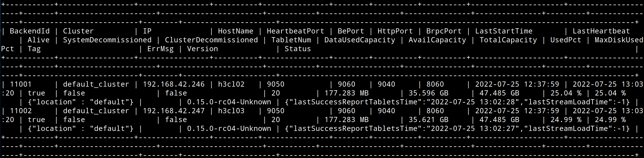Select the backend ID 11001
The width and height of the screenshot is (644, 158).
coord(21,84)
